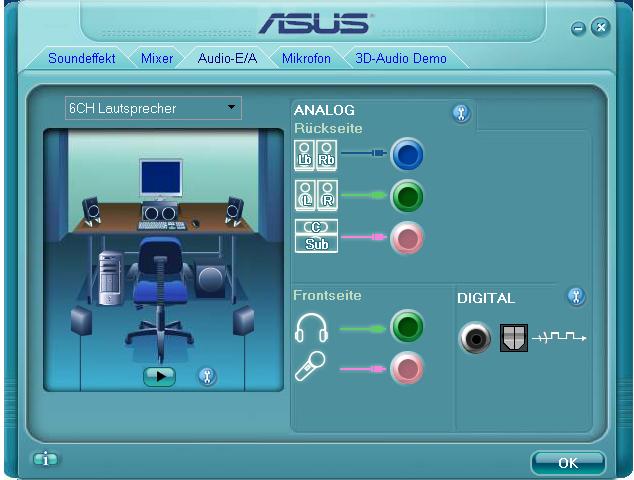The image size is (634, 480).
Task: Click the L front-left speaker icon
Action: 306,196
